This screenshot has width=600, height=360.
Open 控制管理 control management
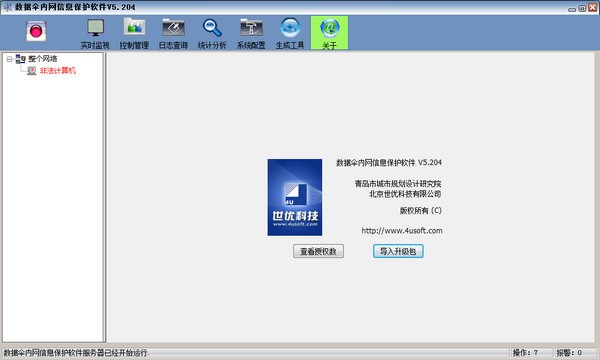point(134,33)
